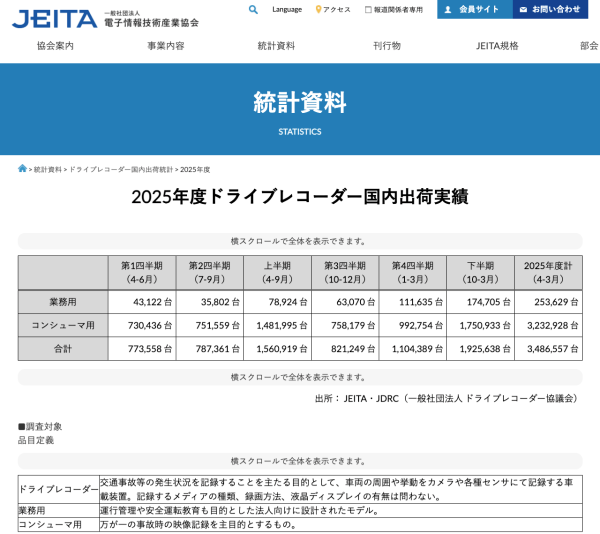Open the 部会 menu item
This screenshot has width=600, height=534.
coord(590,46)
